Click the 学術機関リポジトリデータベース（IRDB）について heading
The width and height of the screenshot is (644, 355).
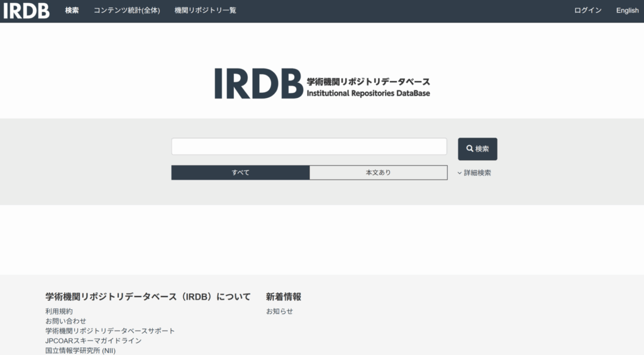[148, 297]
